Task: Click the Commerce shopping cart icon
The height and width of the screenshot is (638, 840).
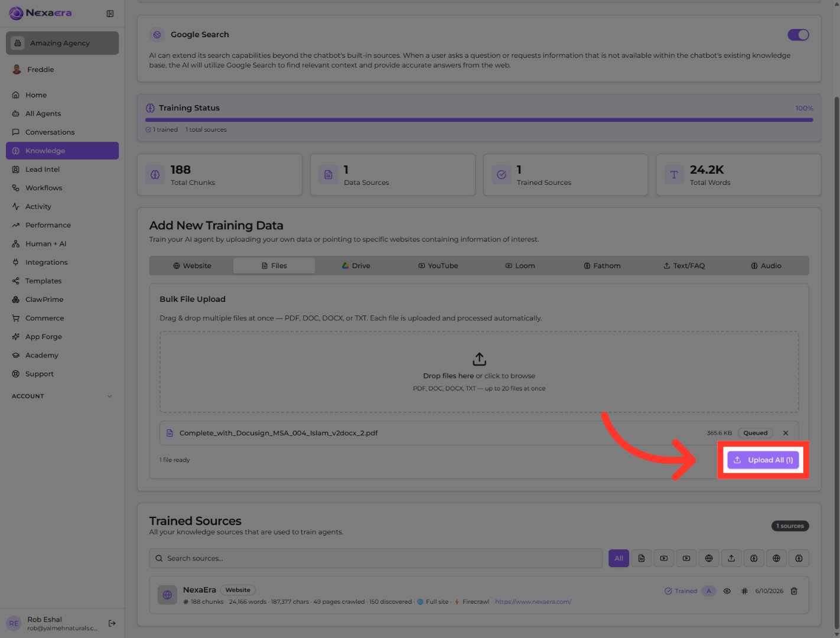Action: pos(16,318)
